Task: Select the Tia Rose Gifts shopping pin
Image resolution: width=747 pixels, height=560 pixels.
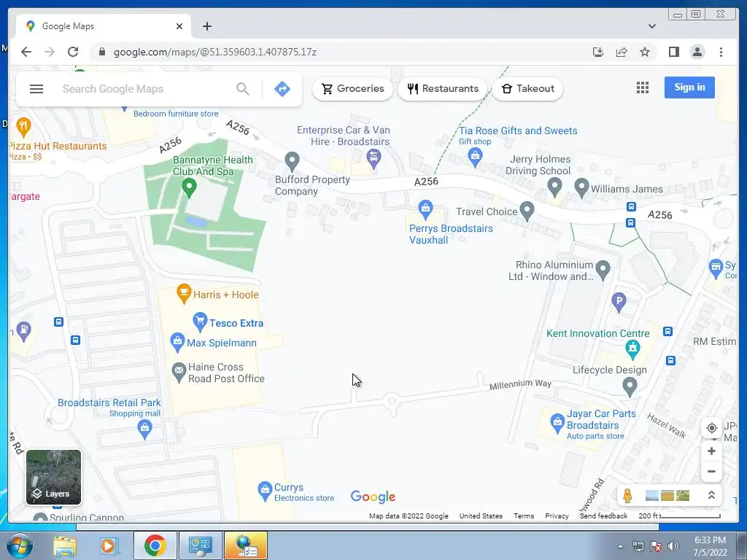Action: [475, 157]
